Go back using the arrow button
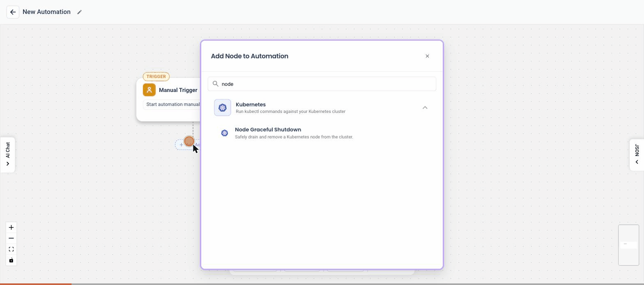The image size is (644, 285). click(x=13, y=12)
